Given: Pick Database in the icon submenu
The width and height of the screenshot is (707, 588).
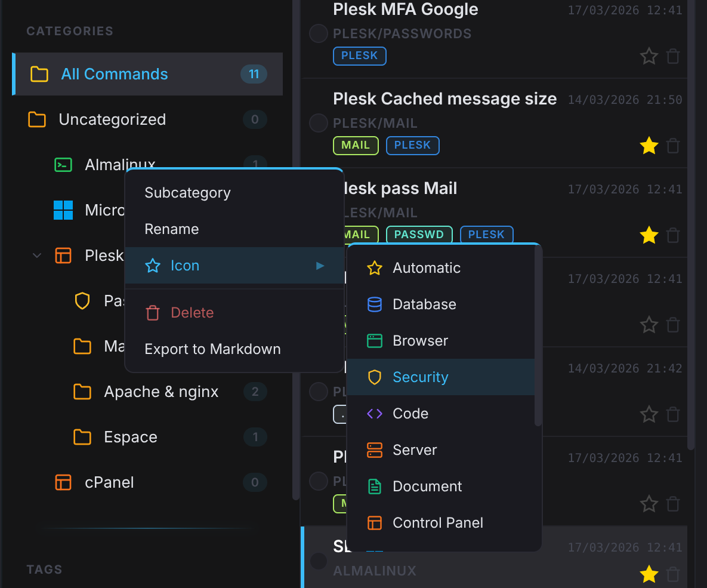Looking at the screenshot, I should (440, 304).
